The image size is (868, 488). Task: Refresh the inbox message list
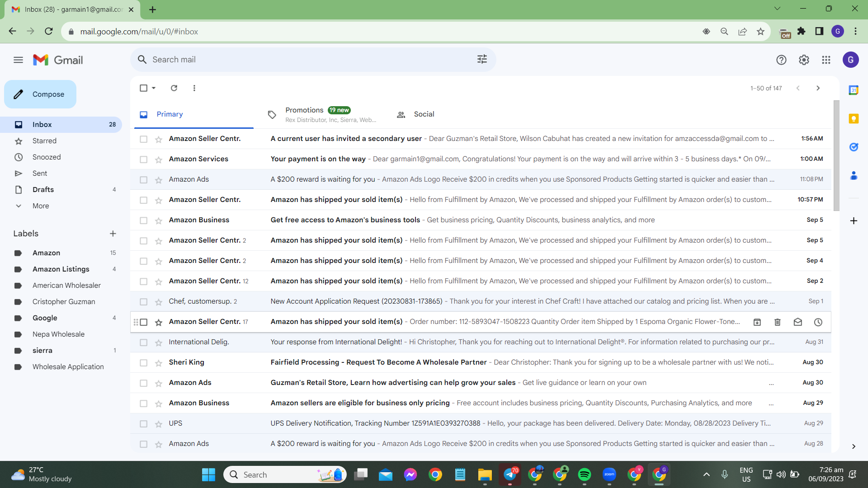click(174, 88)
